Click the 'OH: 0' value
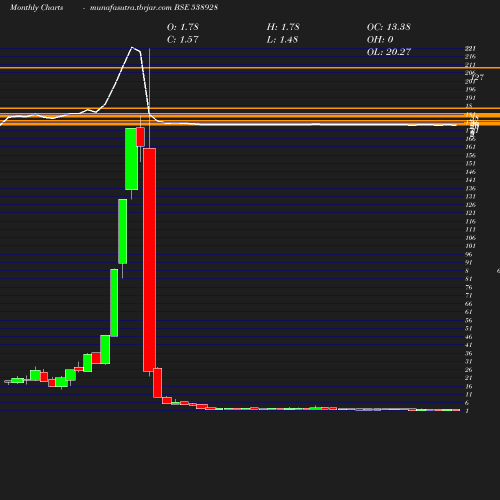This screenshot has height=500, width=500. point(380,40)
